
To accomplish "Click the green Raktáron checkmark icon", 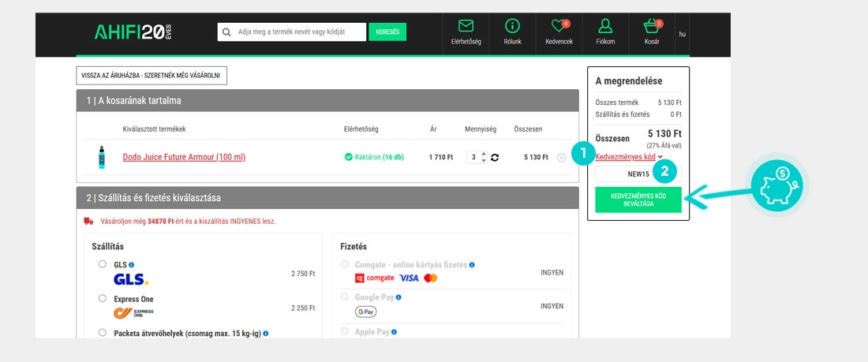I will click(348, 157).
